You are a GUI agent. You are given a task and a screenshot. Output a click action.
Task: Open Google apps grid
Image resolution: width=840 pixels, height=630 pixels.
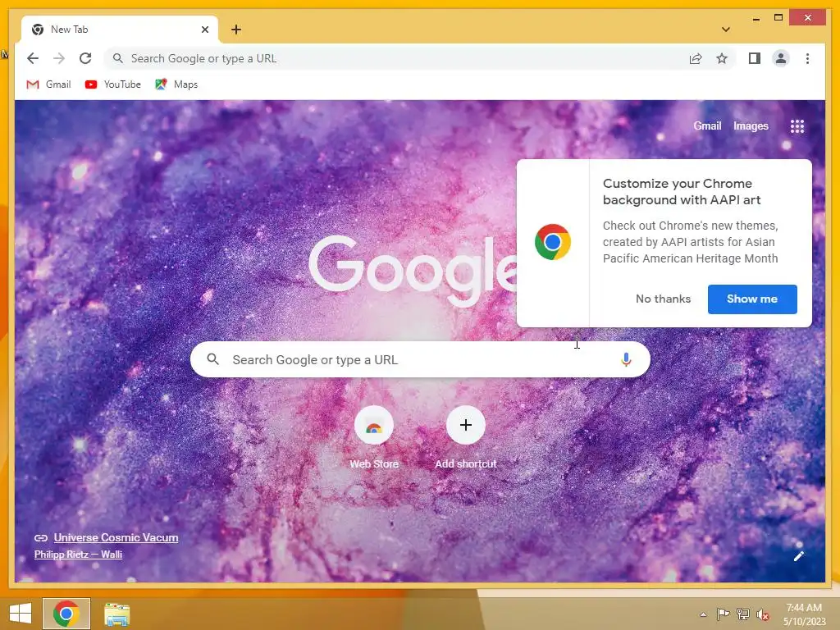[797, 126]
